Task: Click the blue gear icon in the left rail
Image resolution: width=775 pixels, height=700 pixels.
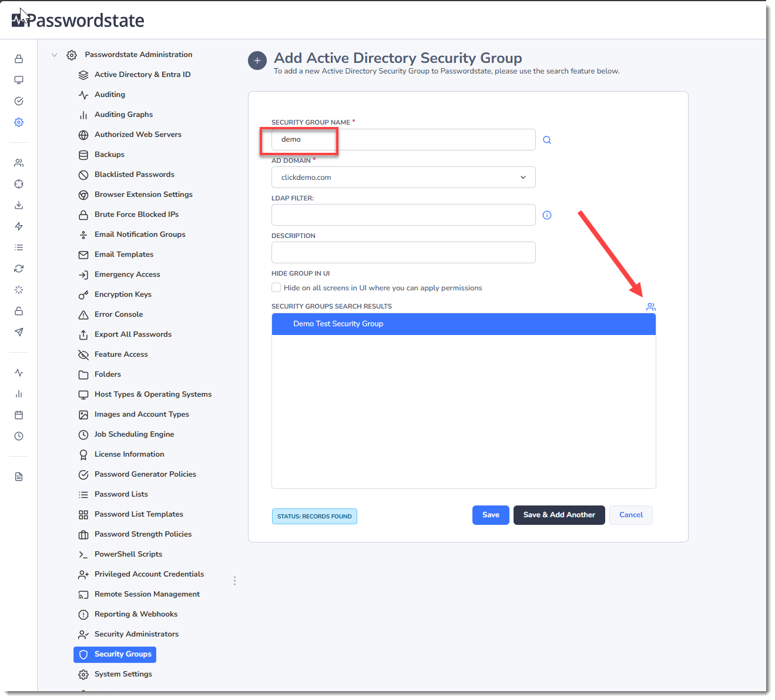Action: click(19, 122)
